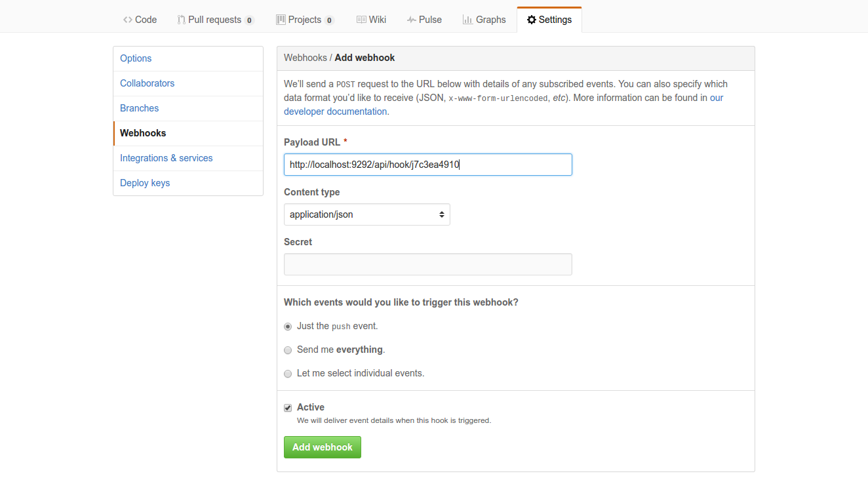Open the Content type dropdown
The width and height of the screenshot is (868, 501).
[367, 214]
